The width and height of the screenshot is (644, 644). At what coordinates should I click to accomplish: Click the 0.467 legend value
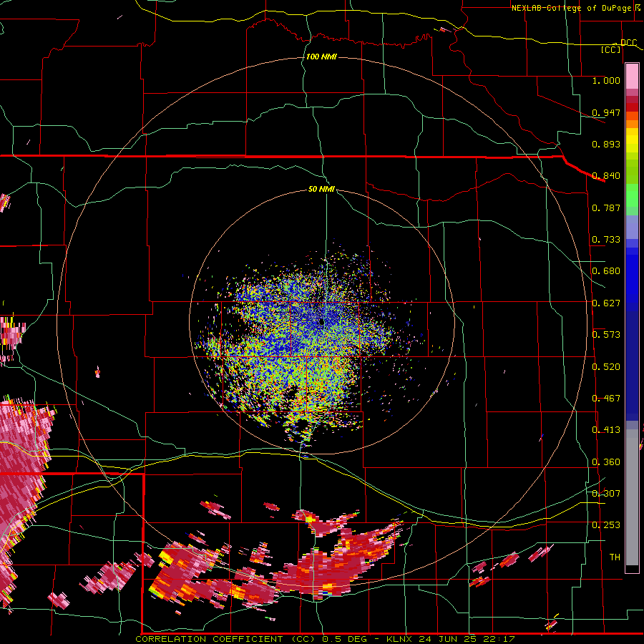pos(606,399)
